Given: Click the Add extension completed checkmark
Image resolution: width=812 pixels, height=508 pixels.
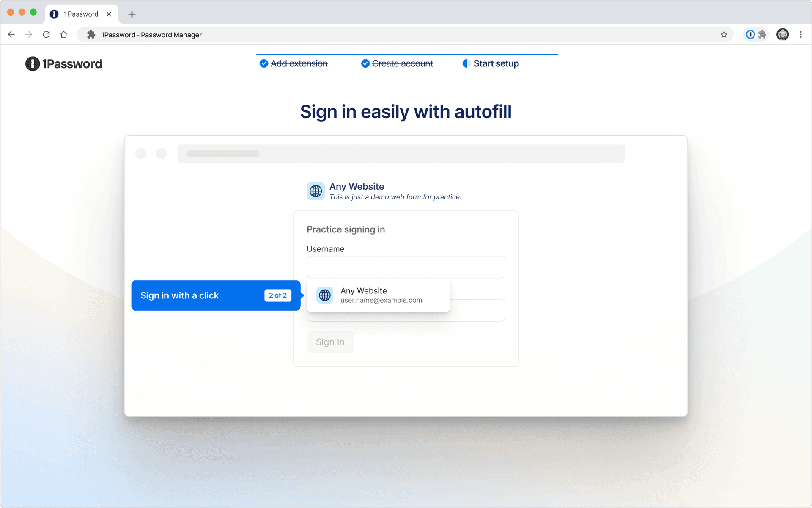Looking at the screenshot, I should (x=264, y=63).
